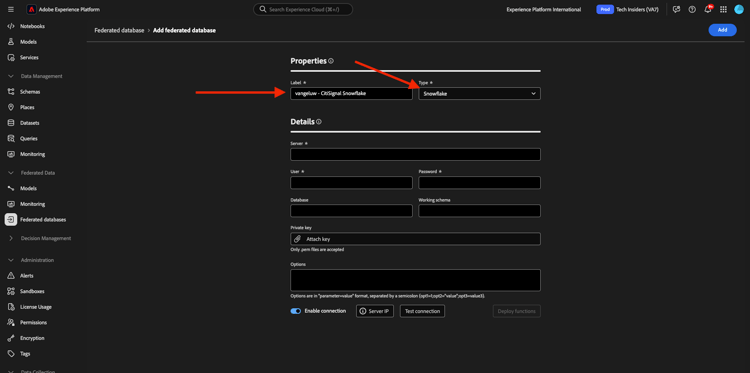The height and width of the screenshot is (373, 750).
Task: Show info for Details section
Action: [x=319, y=122]
